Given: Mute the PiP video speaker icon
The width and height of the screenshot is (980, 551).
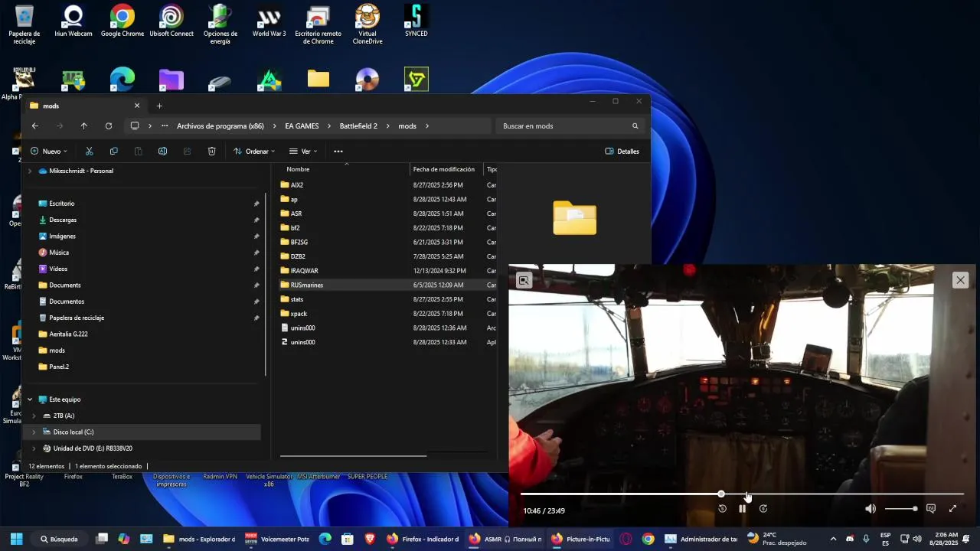Looking at the screenshot, I should point(871,509).
